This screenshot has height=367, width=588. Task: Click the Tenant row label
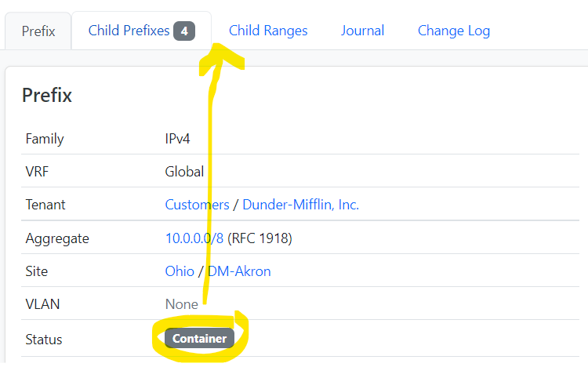pyautogui.click(x=45, y=205)
